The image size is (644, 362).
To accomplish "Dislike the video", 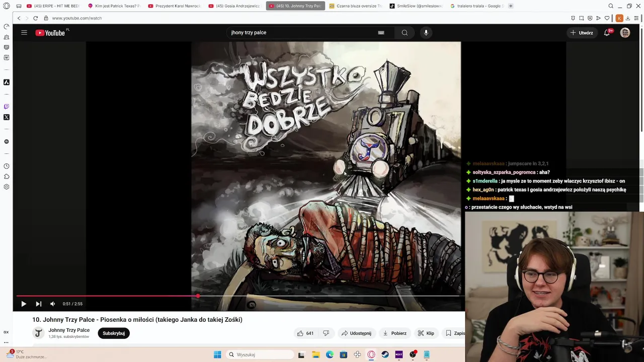I will 326,333.
